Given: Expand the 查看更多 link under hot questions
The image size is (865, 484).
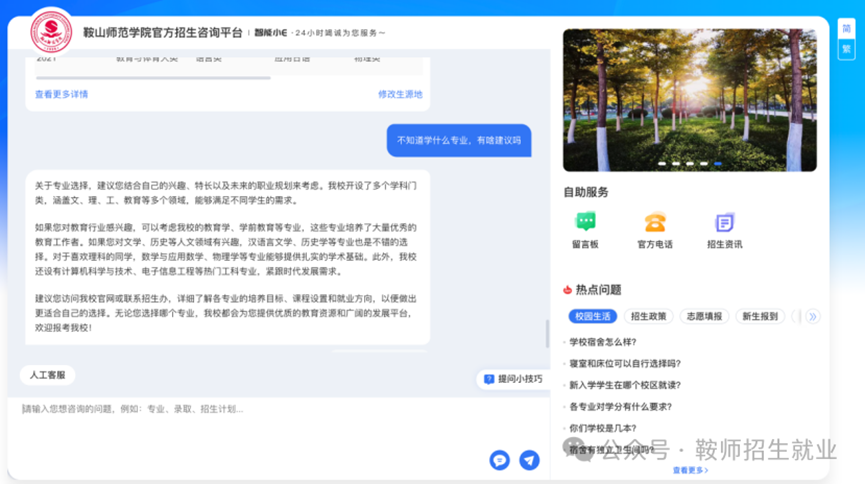Looking at the screenshot, I should tap(690, 470).
